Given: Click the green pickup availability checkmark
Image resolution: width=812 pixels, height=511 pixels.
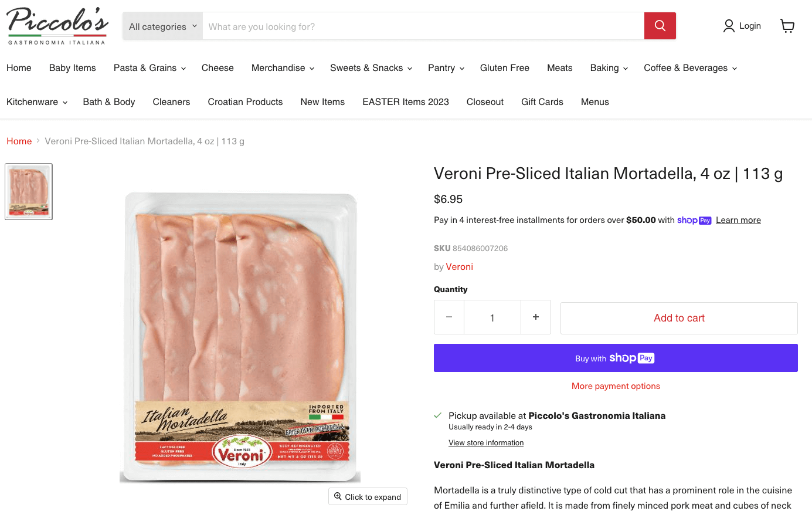Looking at the screenshot, I should [x=437, y=415].
